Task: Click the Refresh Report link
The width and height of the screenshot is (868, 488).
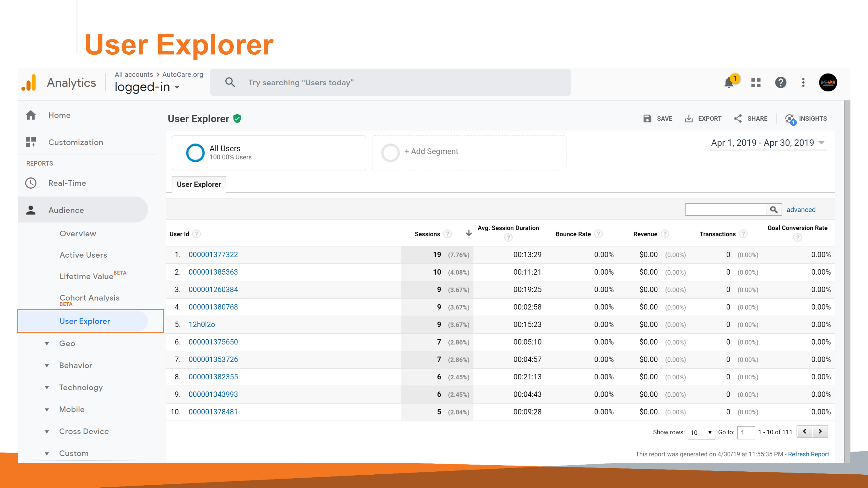Action: pos(808,454)
